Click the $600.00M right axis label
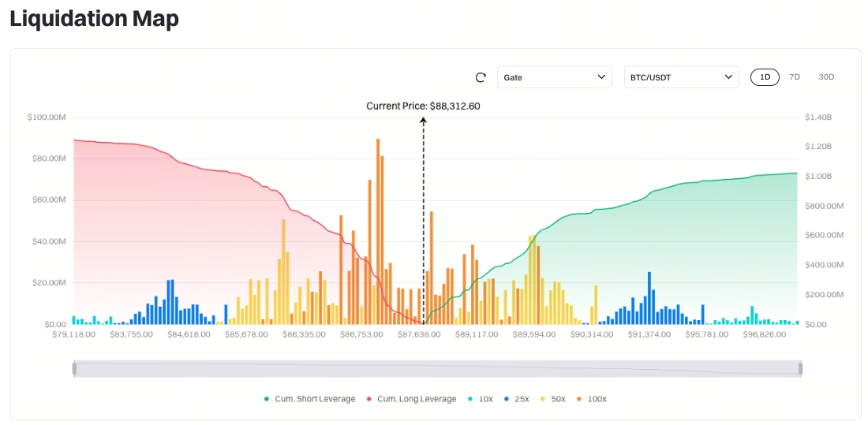 point(825,235)
